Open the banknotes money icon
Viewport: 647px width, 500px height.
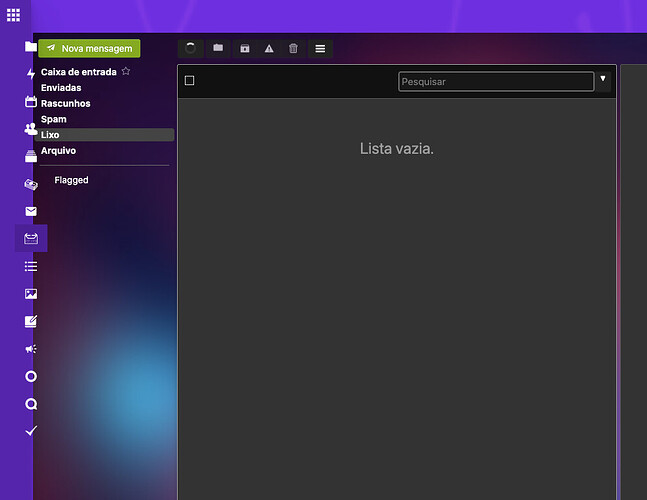click(x=31, y=184)
